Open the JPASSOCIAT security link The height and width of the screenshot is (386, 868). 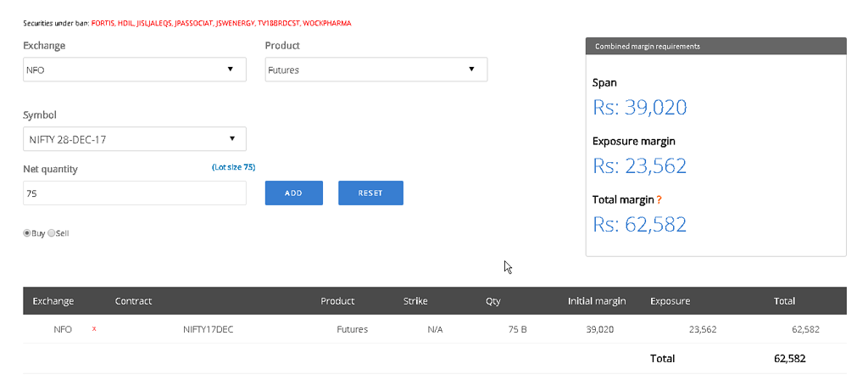[194, 23]
